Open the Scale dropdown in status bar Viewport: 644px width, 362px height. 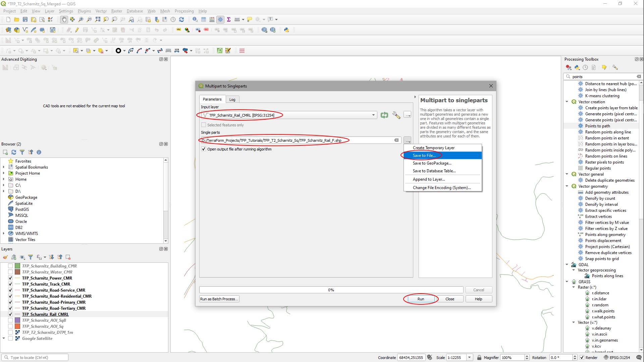(x=470, y=357)
